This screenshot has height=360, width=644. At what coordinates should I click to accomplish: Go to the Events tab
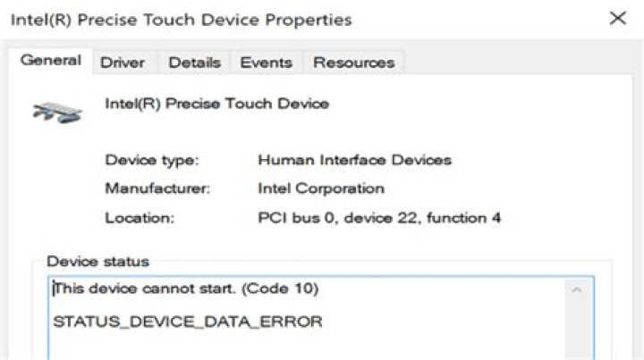pos(266,63)
